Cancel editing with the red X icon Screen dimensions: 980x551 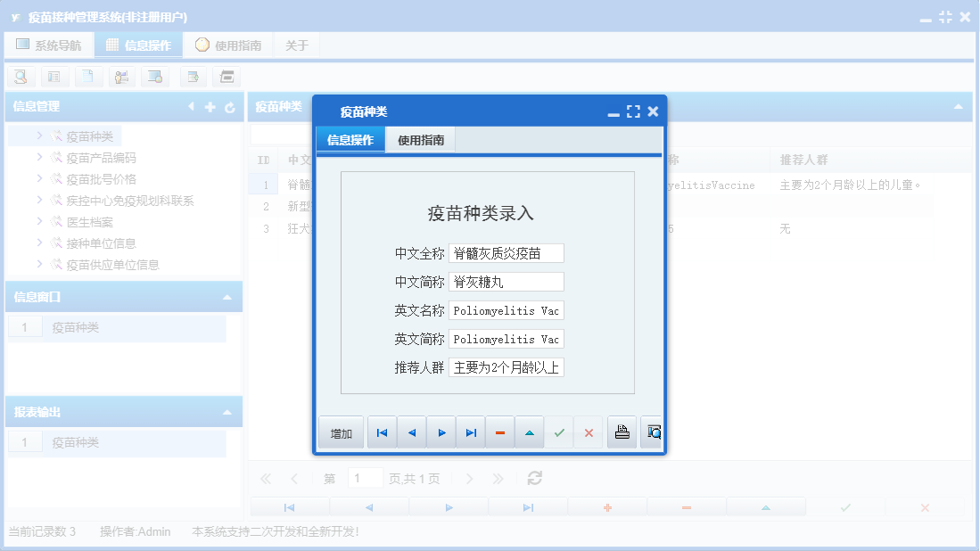click(589, 432)
